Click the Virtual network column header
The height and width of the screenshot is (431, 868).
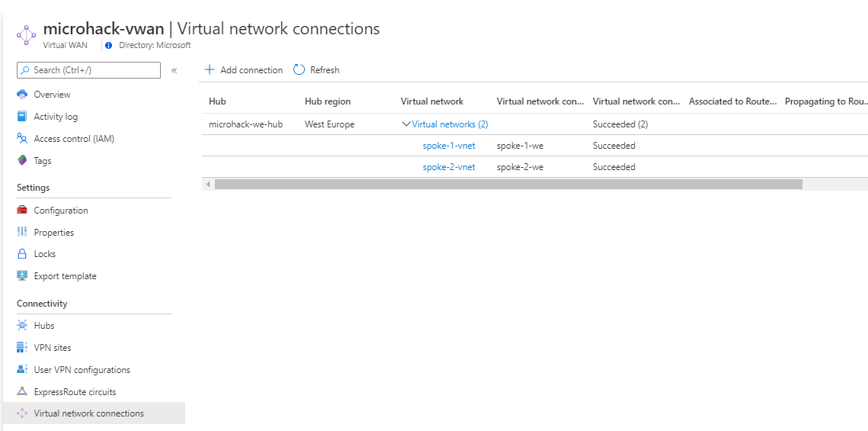click(x=432, y=101)
